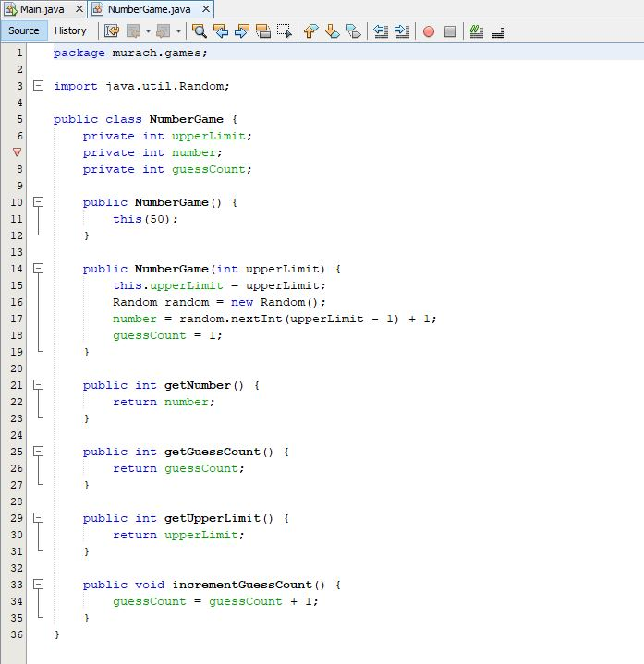
Task: Switch to the Main.java tab
Action: coord(42,9)
